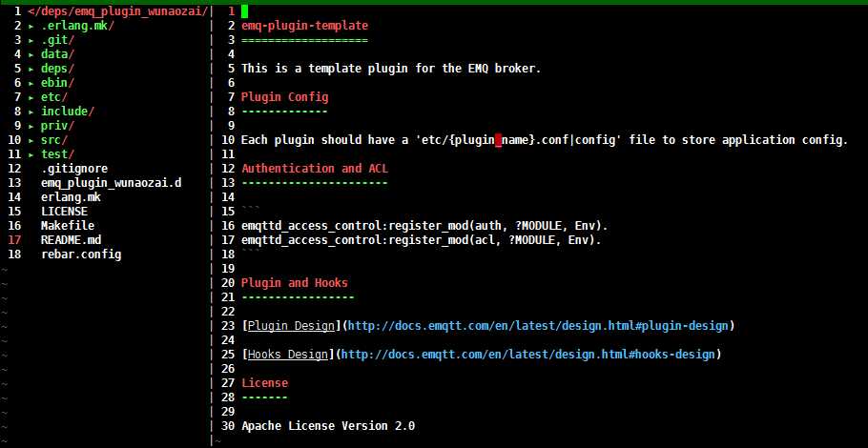This screenshot has width=868, height=448.
Task: Open rebar.config file
Action: click(81, 255)
